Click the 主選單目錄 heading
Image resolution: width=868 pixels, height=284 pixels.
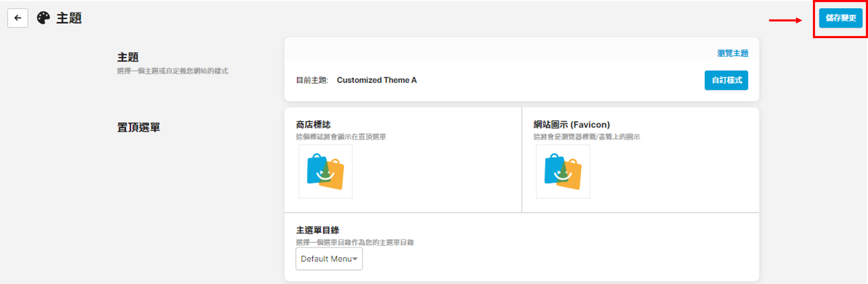pyautogui.click(x=317, y=230)
